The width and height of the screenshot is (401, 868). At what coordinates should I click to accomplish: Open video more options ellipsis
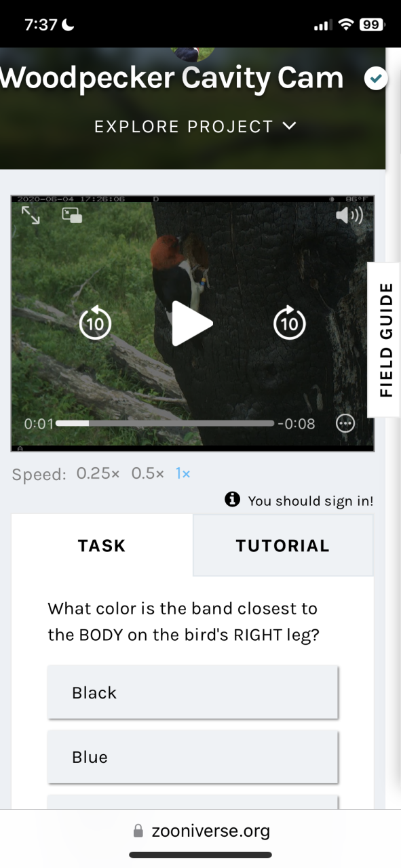tap(345, 424)
